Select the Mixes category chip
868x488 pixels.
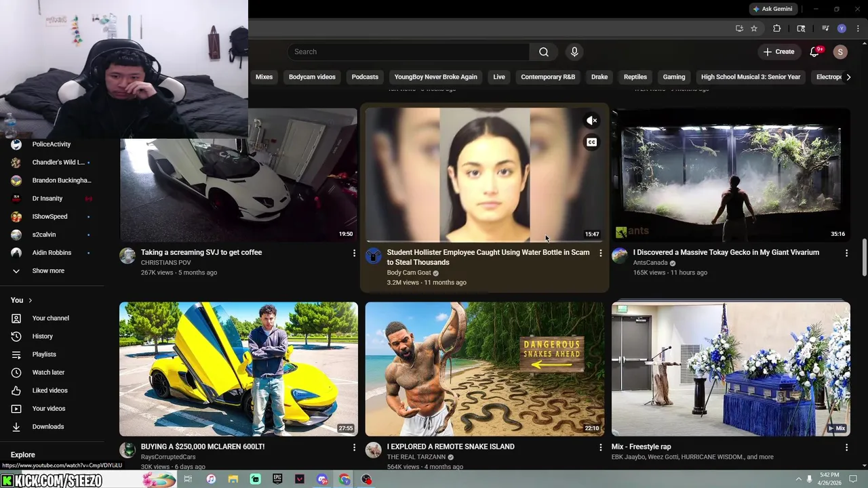(x=264, y=77)
